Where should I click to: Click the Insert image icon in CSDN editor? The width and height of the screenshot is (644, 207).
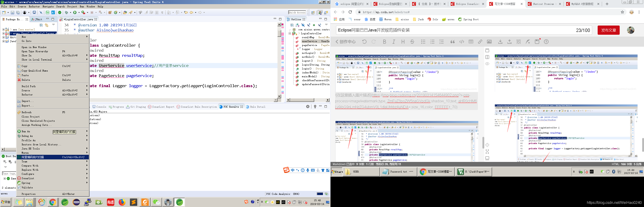pyautogui.click(x=489, y=42)
